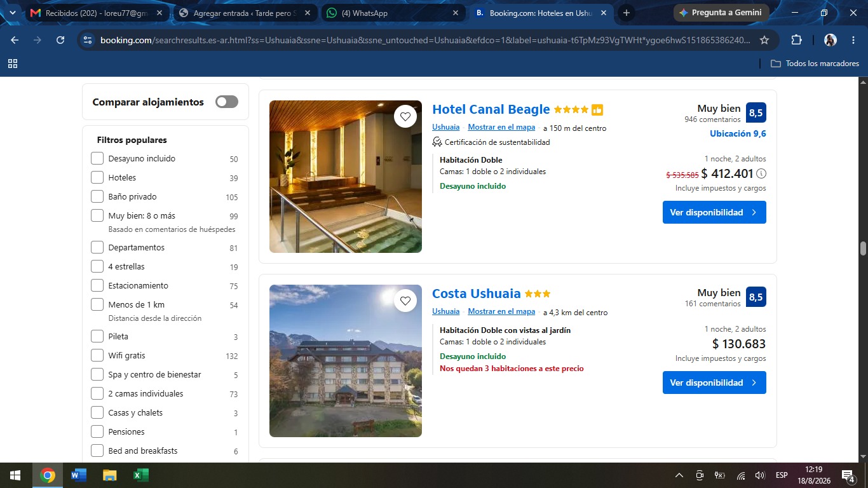Switch to the Agregar entrada tab
Image resolution: width=868 pixels, height=488 pixels.
(x=244, y=13)
